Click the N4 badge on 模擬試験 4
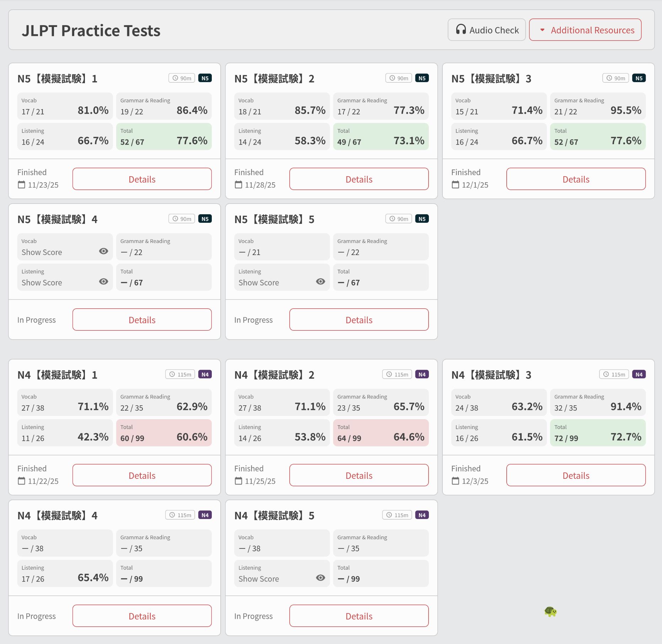This screenshot has height=644, width=662. point(205,515)
